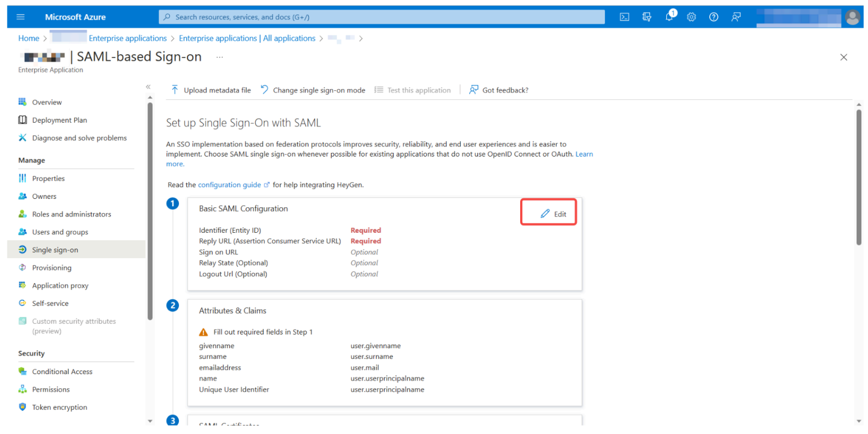Viewport: 868px width, 434px height.
Task: Open the configuration guide link
Action: coord(233,185)
